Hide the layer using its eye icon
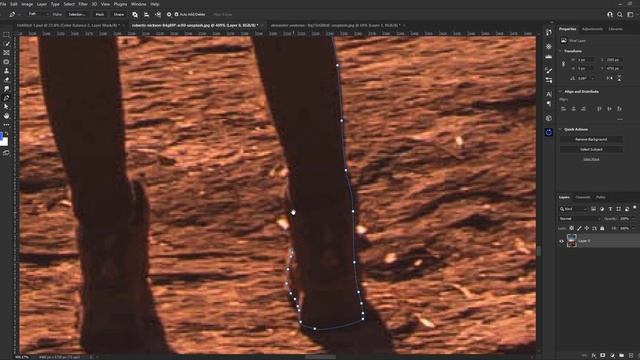Screen dimensions: 640x360 561,241
